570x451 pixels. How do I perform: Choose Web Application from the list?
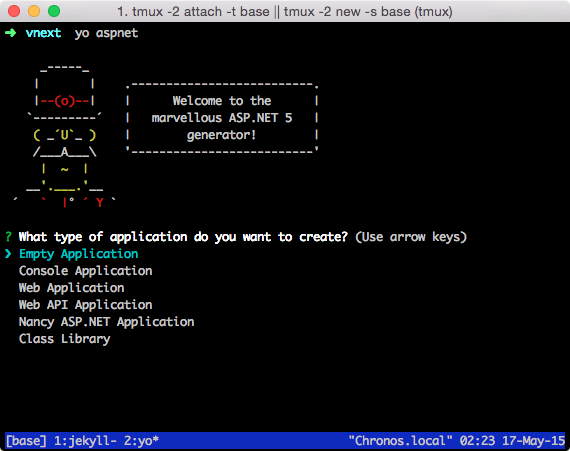(71, 288)
